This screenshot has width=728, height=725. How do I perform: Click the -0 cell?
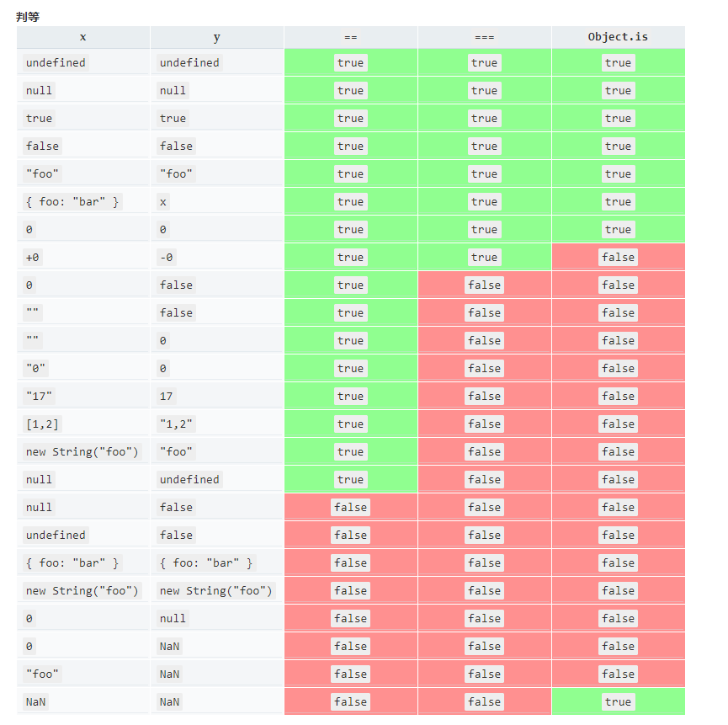click(x=167, y=257)
